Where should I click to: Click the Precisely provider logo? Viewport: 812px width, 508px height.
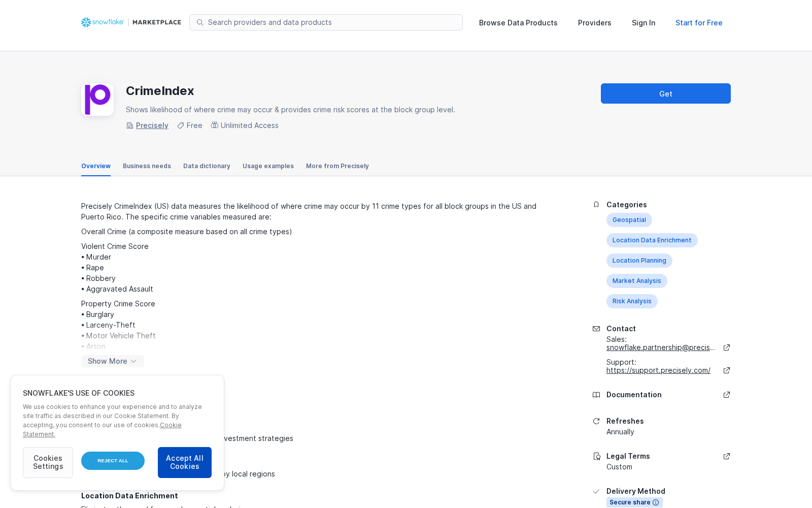97,100
